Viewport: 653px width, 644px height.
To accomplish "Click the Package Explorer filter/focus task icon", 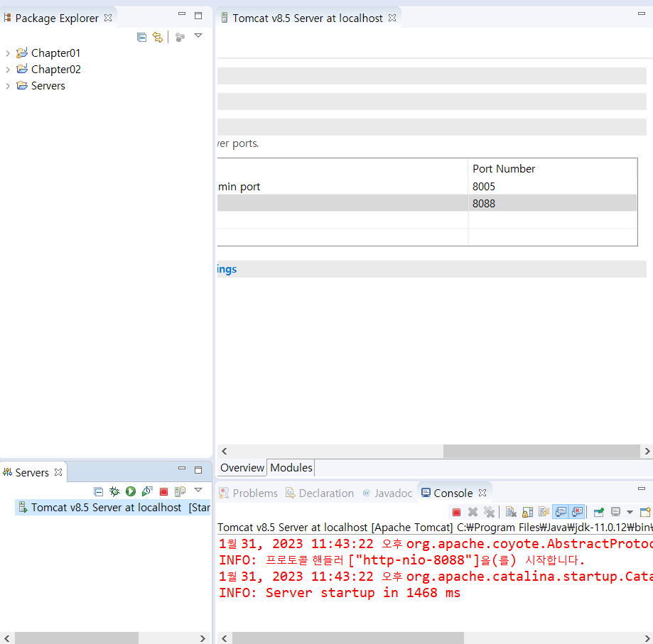I will (x=180, y=38).
